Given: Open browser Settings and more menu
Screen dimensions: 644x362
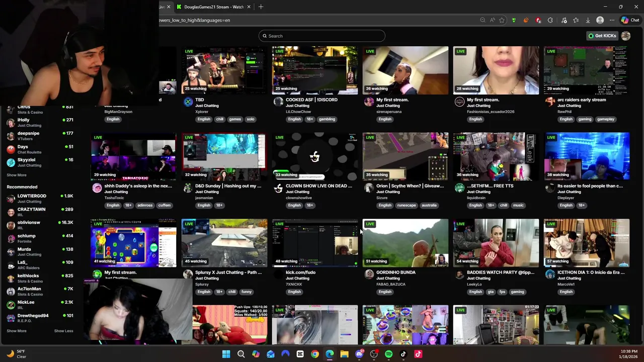Looking at the screenshot, I should click(x=612, y=20).
